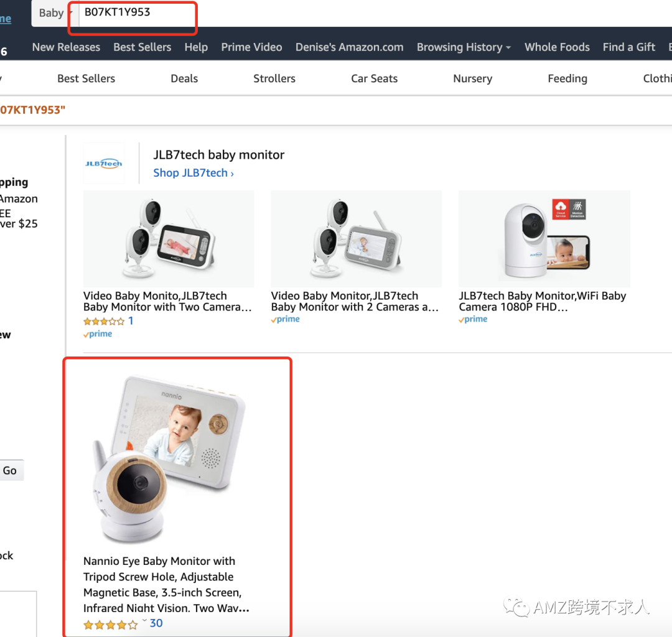The image size is (672, 637).
Task: Click the prime badge under the 2 Cameras monitor
Action: point(286,319)
